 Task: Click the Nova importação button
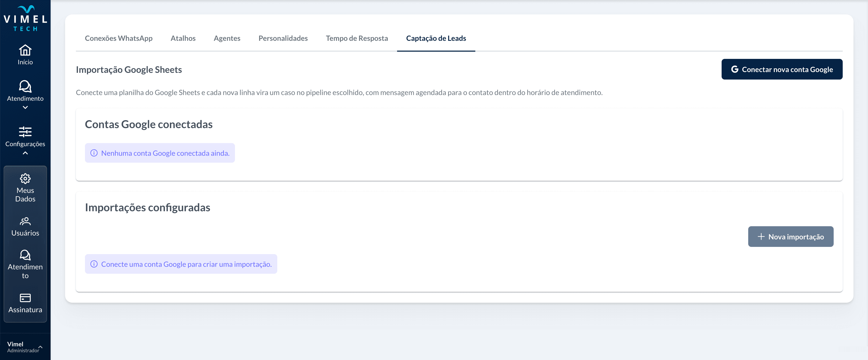pos(791,237)
